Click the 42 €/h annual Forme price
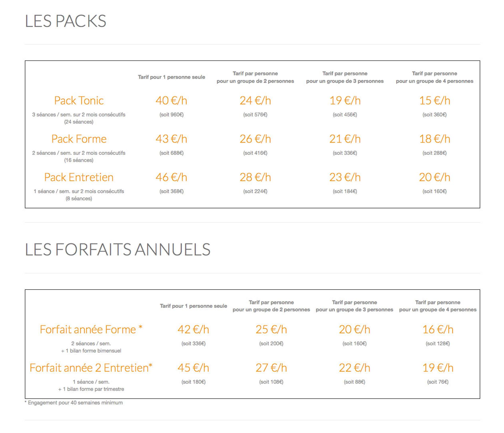This screenshot has width=504, height=433. [x=193, y=330]
